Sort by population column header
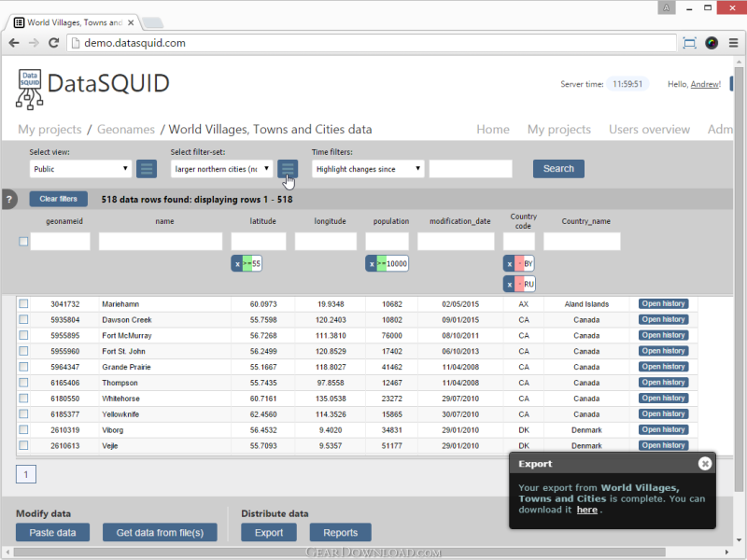747x560 pixels. click(391, 221)
